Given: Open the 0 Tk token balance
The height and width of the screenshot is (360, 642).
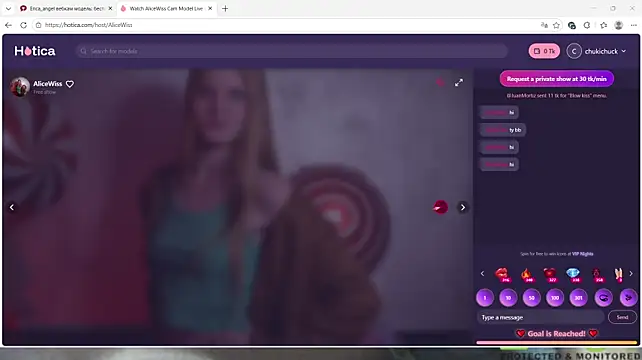Looking at the screenshot, I should pos(544,51).
